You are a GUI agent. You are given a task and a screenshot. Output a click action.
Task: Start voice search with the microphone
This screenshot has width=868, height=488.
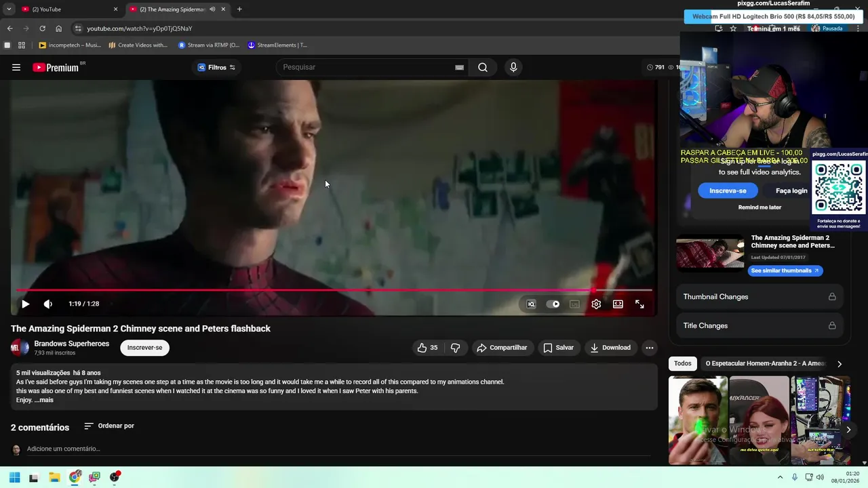tap(513, 67)
